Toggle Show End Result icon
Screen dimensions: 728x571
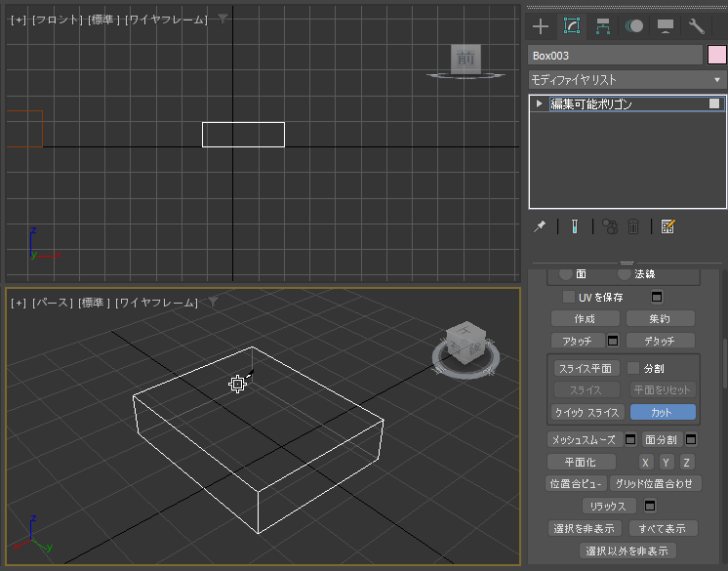(x=575, y=226)
